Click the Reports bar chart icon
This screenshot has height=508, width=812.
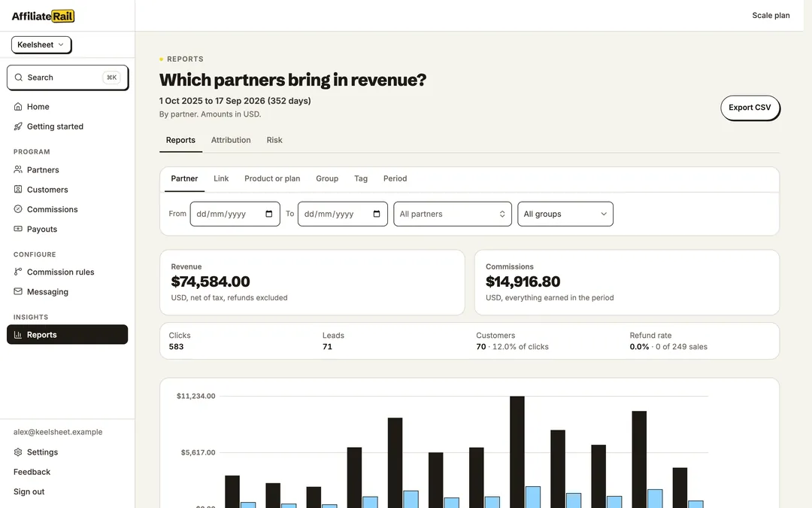[18, 335]
